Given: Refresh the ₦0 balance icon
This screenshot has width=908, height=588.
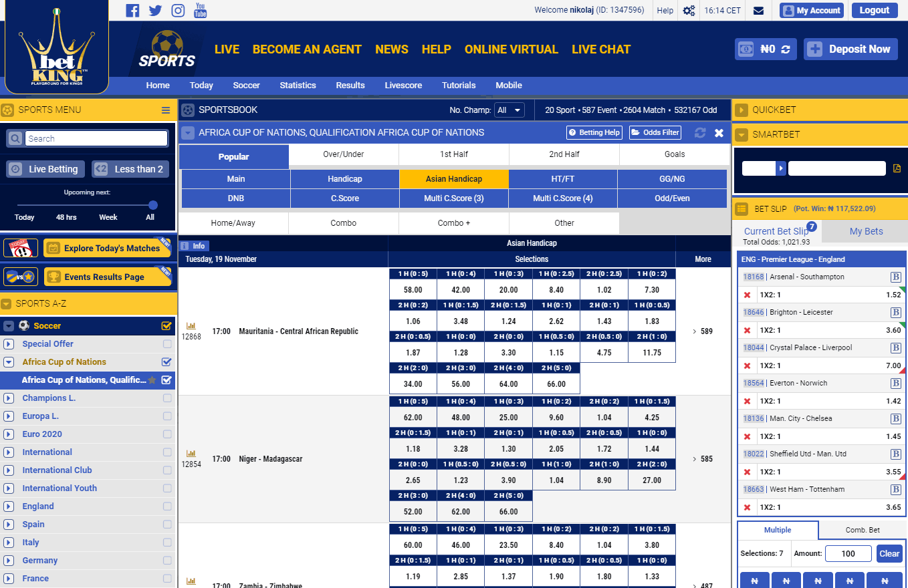Looking at the screenshot, I should [x=786, y=49].
